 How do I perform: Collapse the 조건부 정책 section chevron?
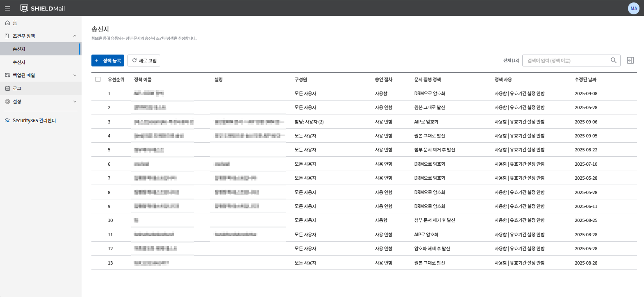75,36
